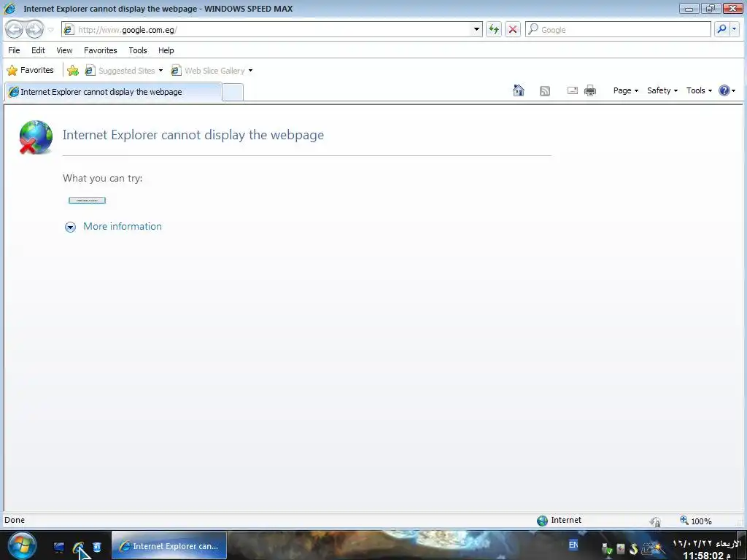The height and width of the screenshot is (560, 747).
Task: Open the Favorites star button
Action: tap(31, 71)
